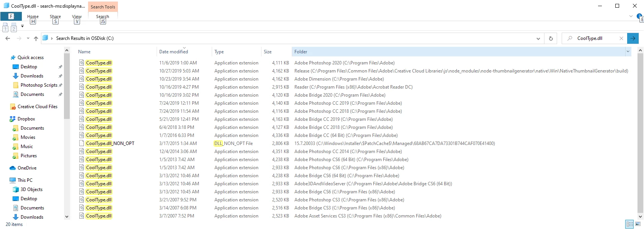Select OneDrive in the navigation pane
The height and width of the screenshot is (229, 644).
coord(27,168)
